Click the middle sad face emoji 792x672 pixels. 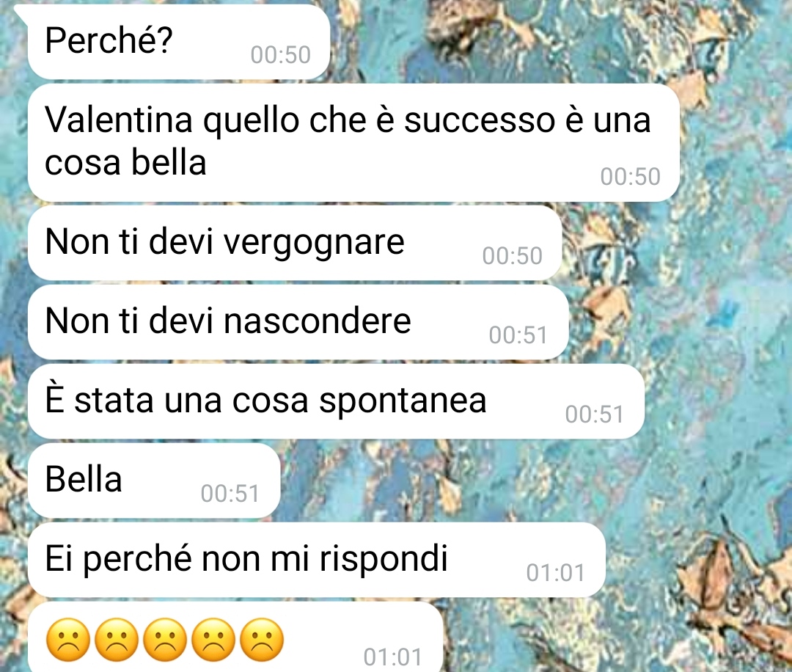[x=165, y=640]
